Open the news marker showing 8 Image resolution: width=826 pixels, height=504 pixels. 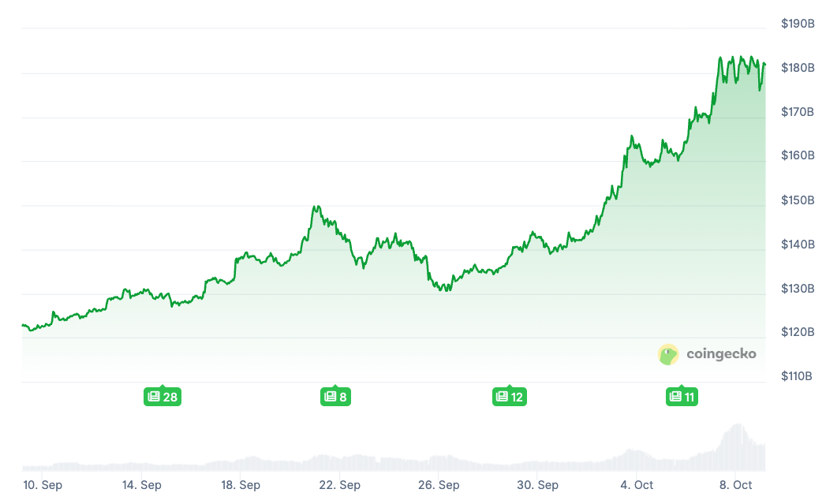335,397
